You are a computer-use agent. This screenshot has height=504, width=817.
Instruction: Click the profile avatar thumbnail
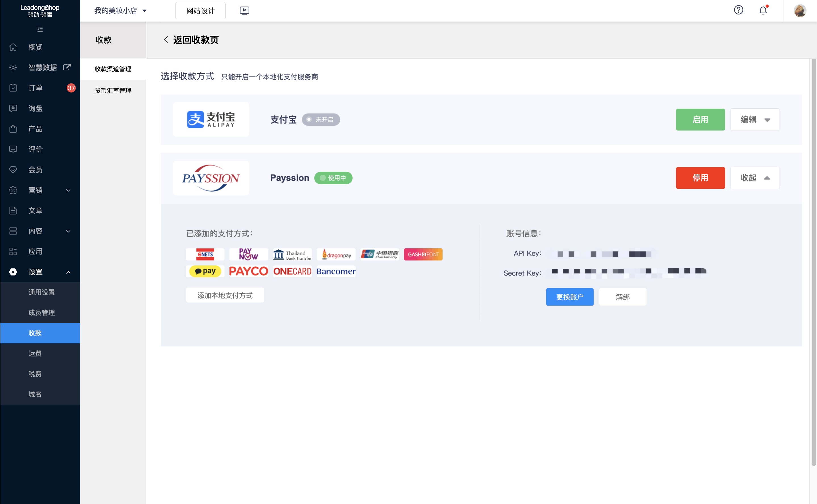pyautogui.click(x=800, y=10)
